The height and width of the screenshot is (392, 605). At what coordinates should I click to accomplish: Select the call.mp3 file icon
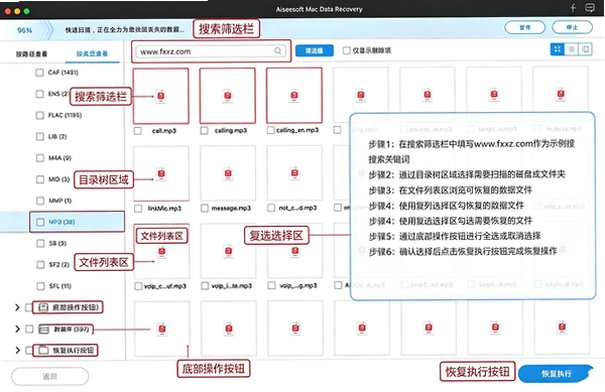coord(161,96)
